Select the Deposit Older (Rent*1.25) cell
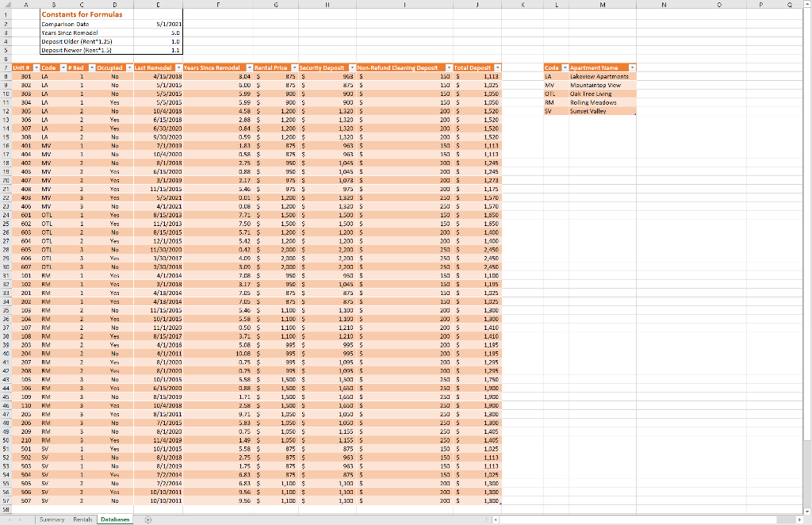 86,41
